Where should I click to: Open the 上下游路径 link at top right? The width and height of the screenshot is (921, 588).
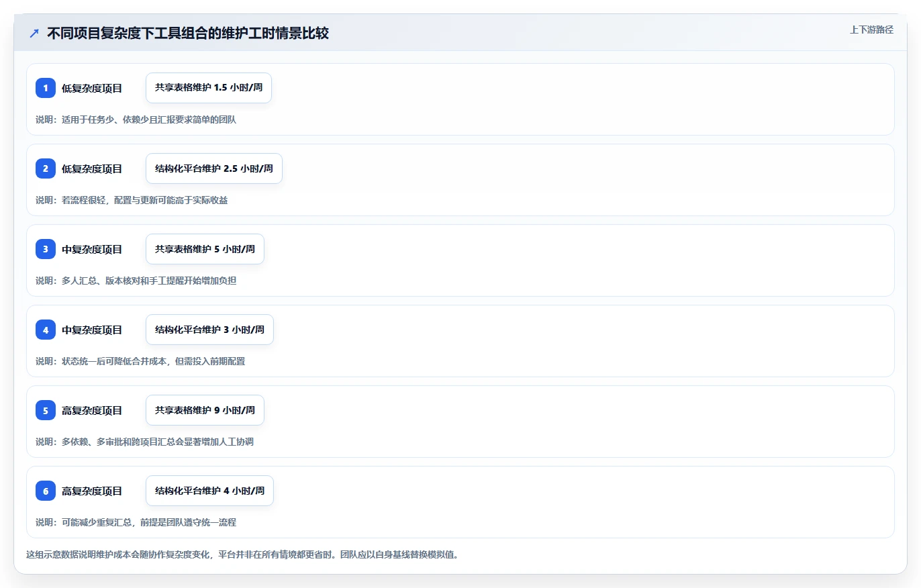point(871,30)
